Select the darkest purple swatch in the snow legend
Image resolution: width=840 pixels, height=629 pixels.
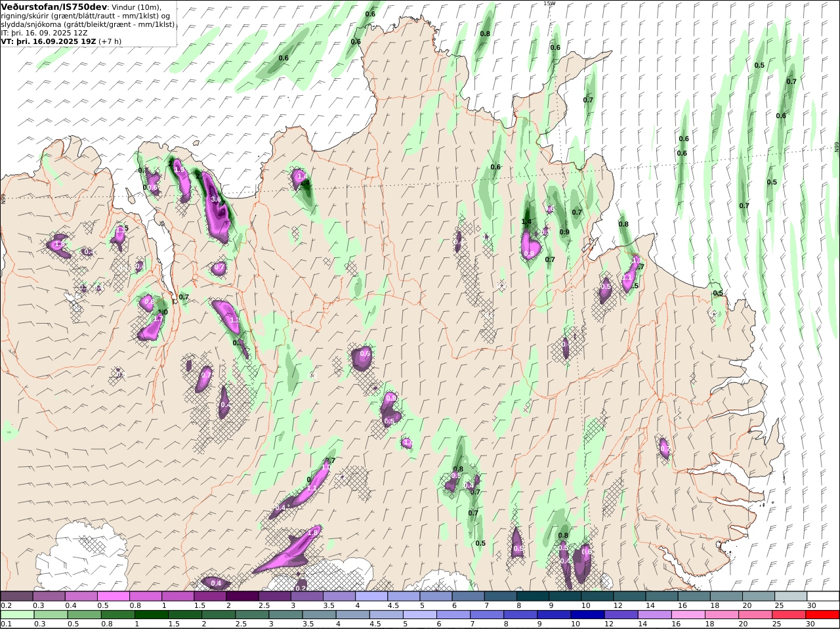tap(242, 596)
